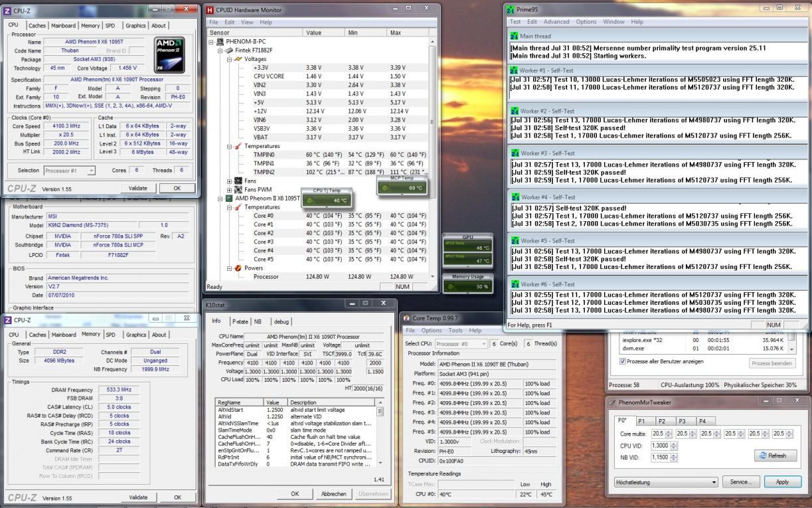The image size is (812, 508).
Task: Click the AMD Phenom II X6 CPU icon in HWMonitor
Action: click(x=229, y=198)
